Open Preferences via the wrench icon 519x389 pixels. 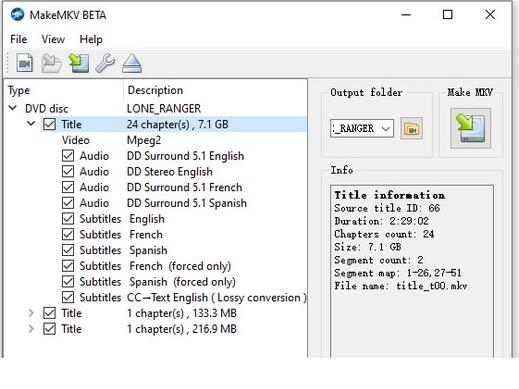coord(105,63)
